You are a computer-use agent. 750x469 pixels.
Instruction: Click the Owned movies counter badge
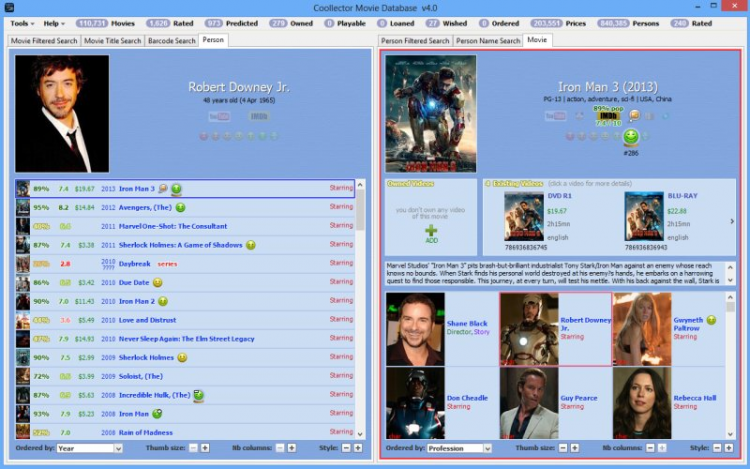[277, 23]
